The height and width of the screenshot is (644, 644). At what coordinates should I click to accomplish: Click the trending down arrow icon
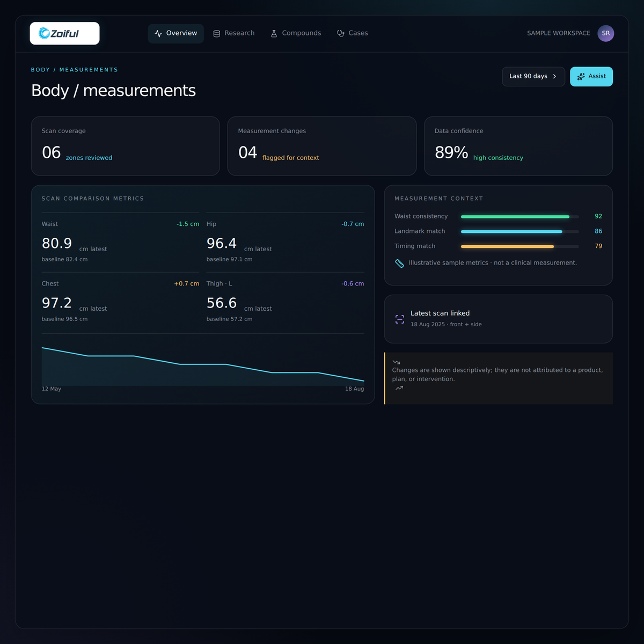[396, 362]
